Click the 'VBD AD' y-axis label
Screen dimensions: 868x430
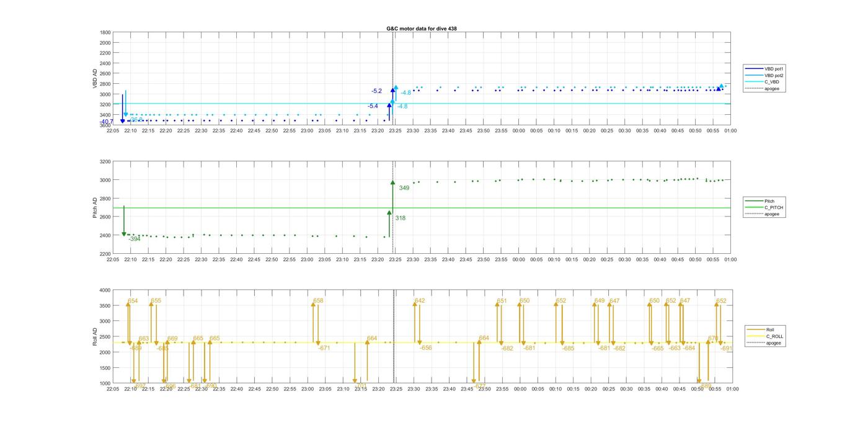pos(95,79)
